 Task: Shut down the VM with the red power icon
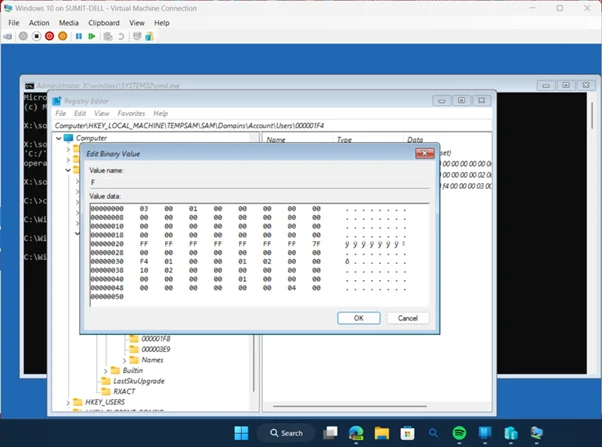[x=50, y=36]
